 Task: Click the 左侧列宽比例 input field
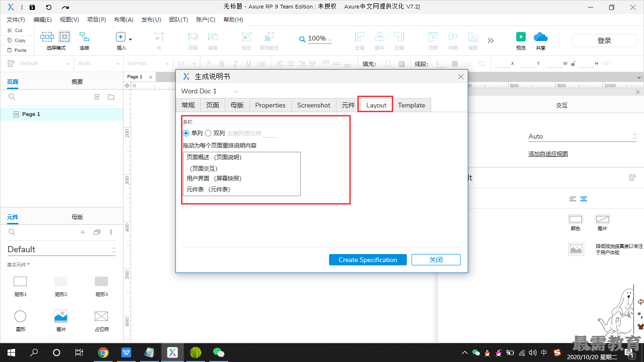tap(270, 133)
